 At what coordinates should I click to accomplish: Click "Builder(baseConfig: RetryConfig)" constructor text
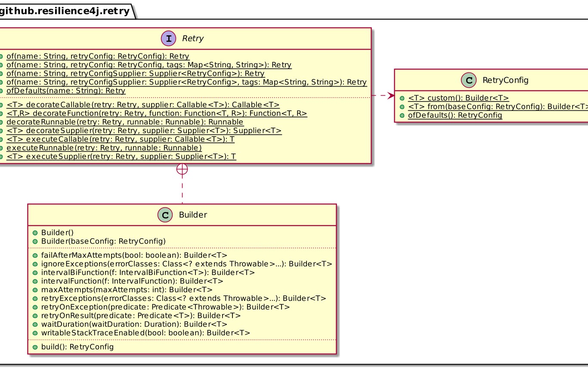tap(103, 241)
